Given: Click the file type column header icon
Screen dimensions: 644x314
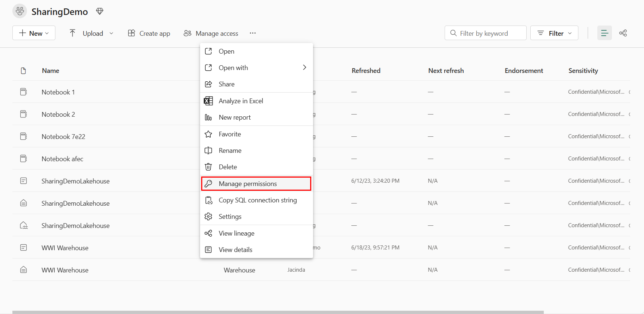Looking at the screenshot, I should tap(24, 71).
